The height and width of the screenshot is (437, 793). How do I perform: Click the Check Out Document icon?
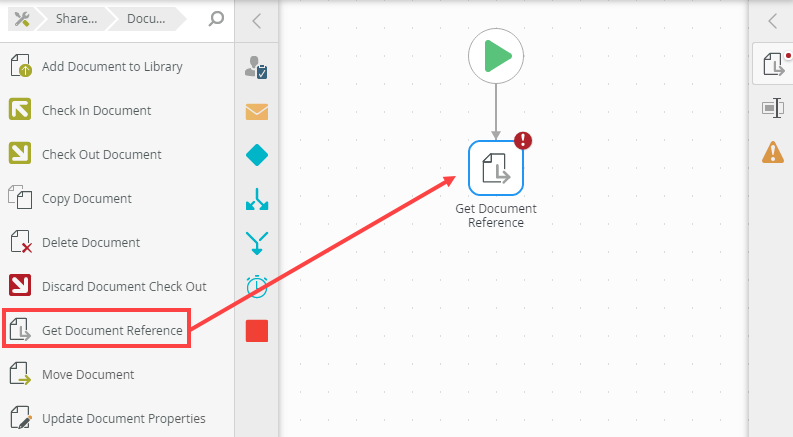(x=20, y=153)
